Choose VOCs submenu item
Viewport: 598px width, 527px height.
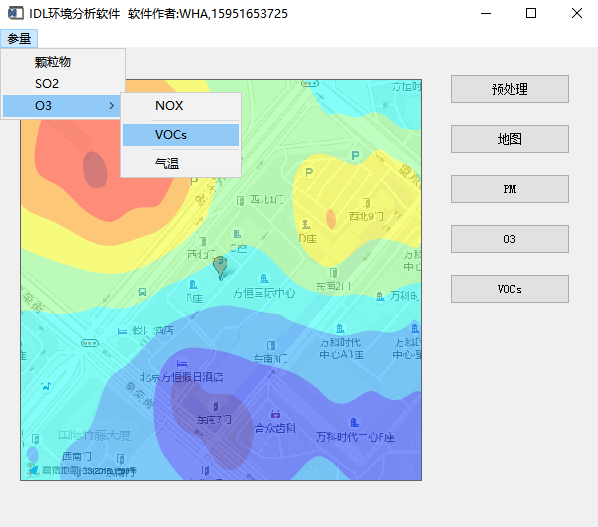click(181, 135)
